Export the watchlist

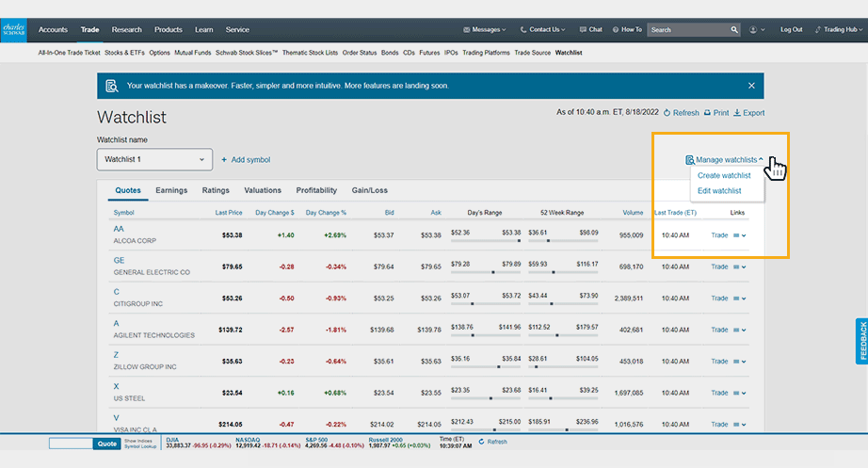pos(749,112)
